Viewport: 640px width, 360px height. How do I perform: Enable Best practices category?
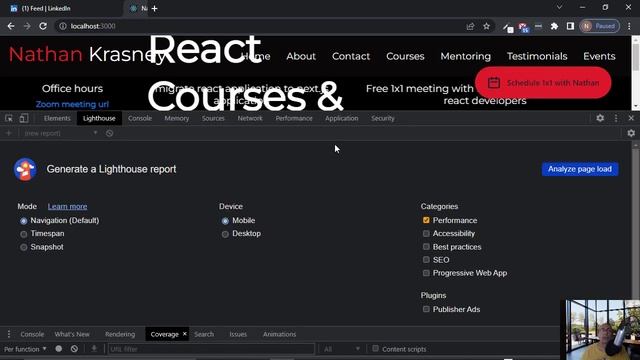[426, 247]
